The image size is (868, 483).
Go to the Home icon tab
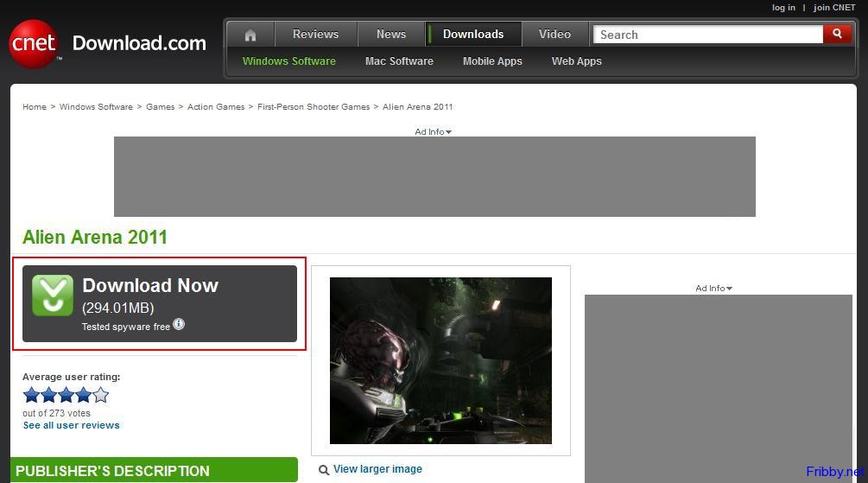pyautogui.click(x=250, y=35)
